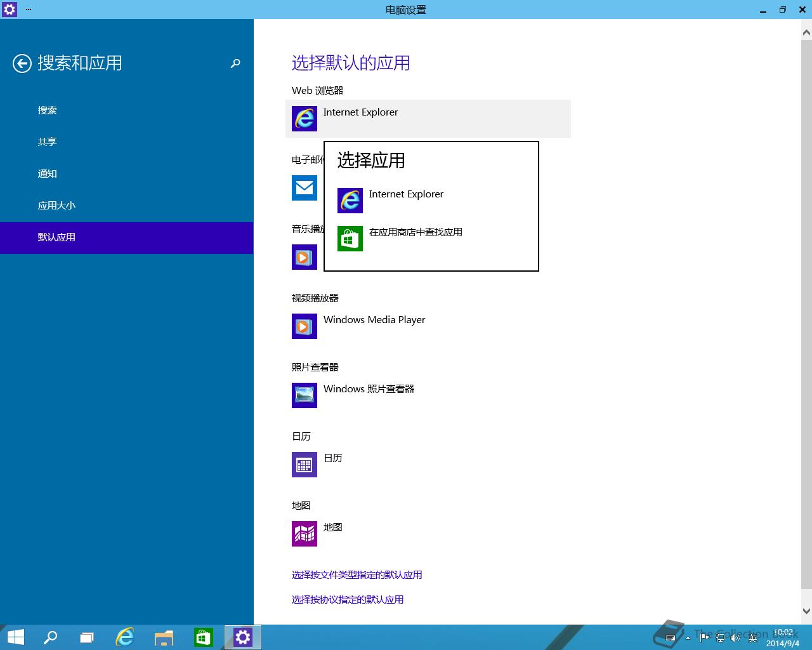Click the PC Settings gear on the taskbar

pos(243,637)
